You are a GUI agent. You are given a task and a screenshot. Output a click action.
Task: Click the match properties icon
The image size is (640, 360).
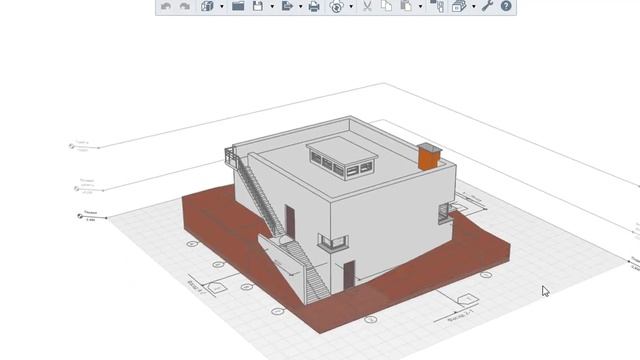pyautogui.click(x=438, y=6)
